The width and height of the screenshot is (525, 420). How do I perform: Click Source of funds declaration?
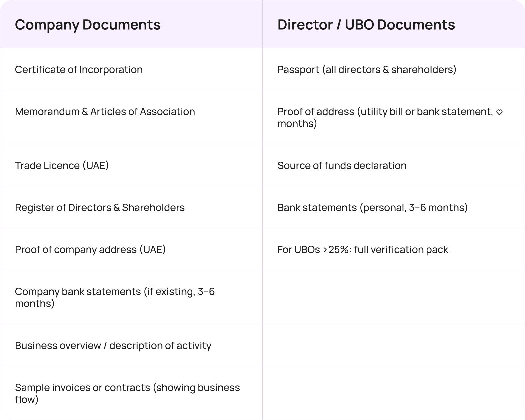point(342,165)
